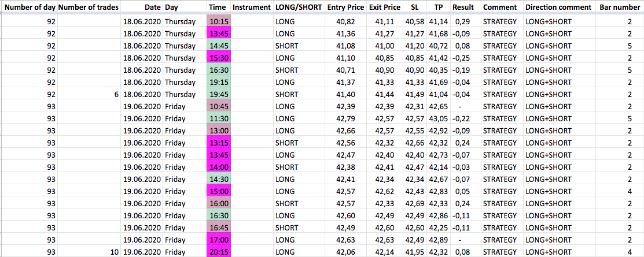
Task: Click the stop loss 41,95 cell
Action: [x=414, y=252]
